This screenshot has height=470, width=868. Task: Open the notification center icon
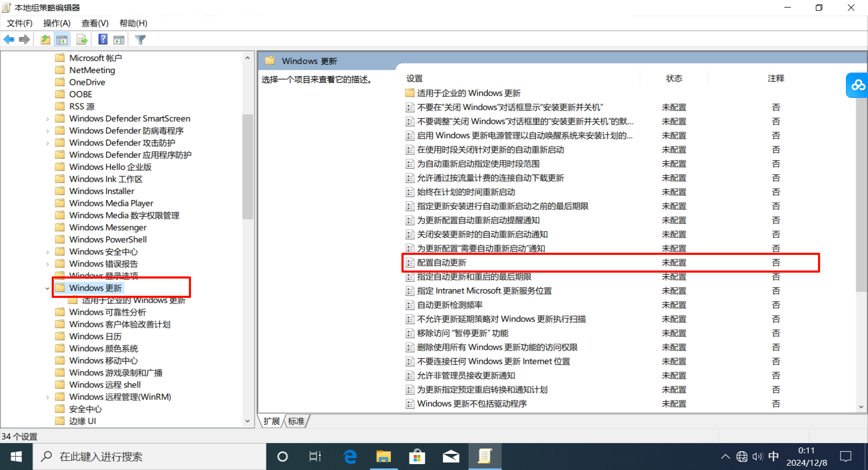(x=846, y=457)
